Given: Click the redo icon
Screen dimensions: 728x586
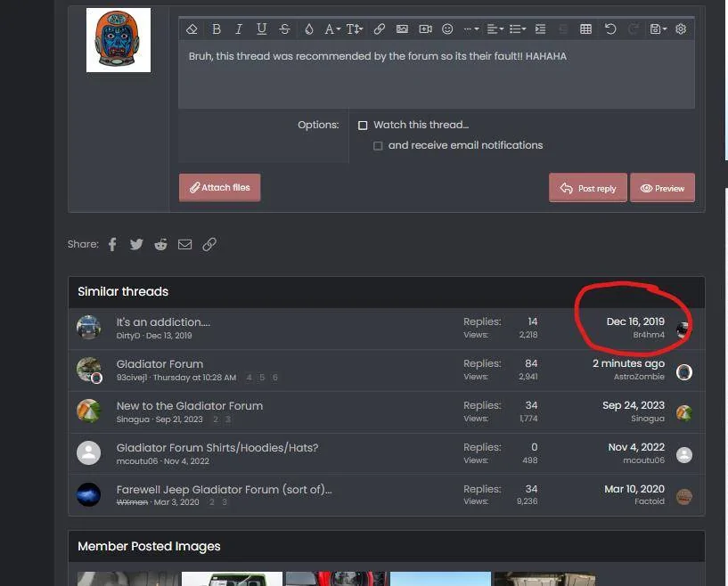Looking at the screenshot, I should pos(634,29).
